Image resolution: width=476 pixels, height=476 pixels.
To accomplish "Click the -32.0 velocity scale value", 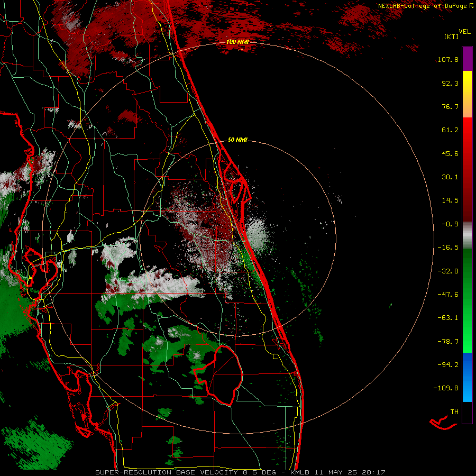I will tap(448, 271).
